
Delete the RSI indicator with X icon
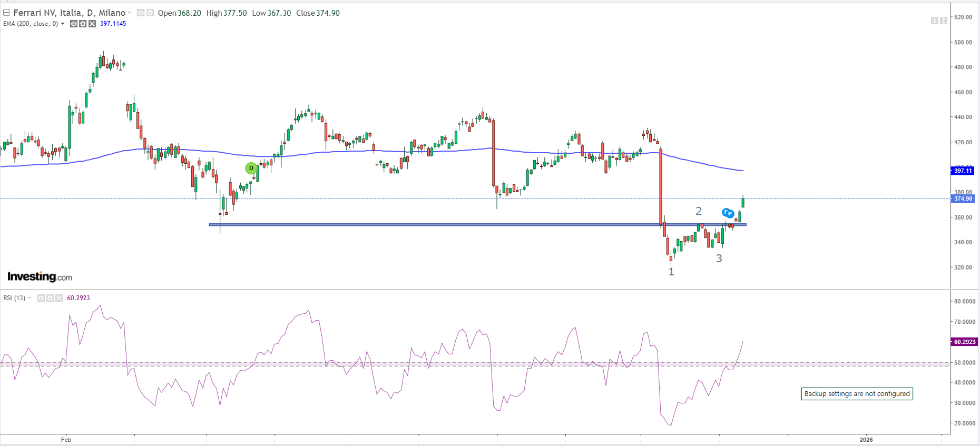click(x=59, y=298)
